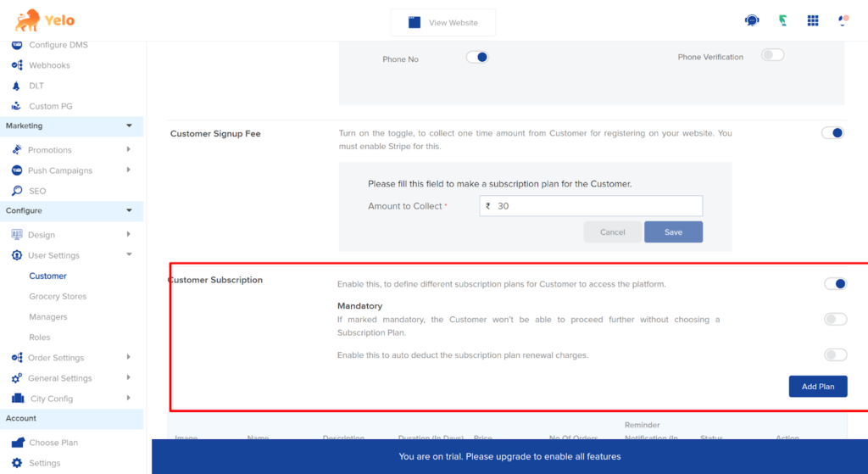868x474 pixels.
Task: Click the green bird icon in header
Action: 782,20
